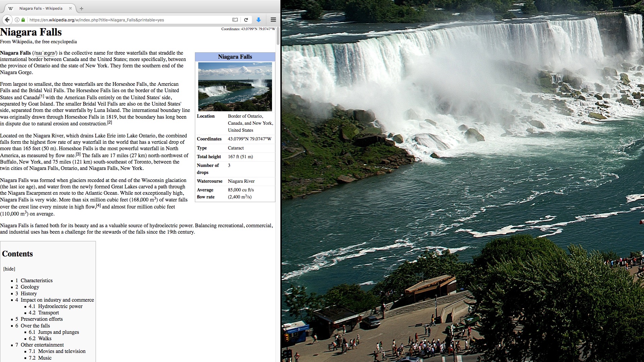Reload the page with refresh icon
This screenshot has height=362, width=644.
point(246,20)
